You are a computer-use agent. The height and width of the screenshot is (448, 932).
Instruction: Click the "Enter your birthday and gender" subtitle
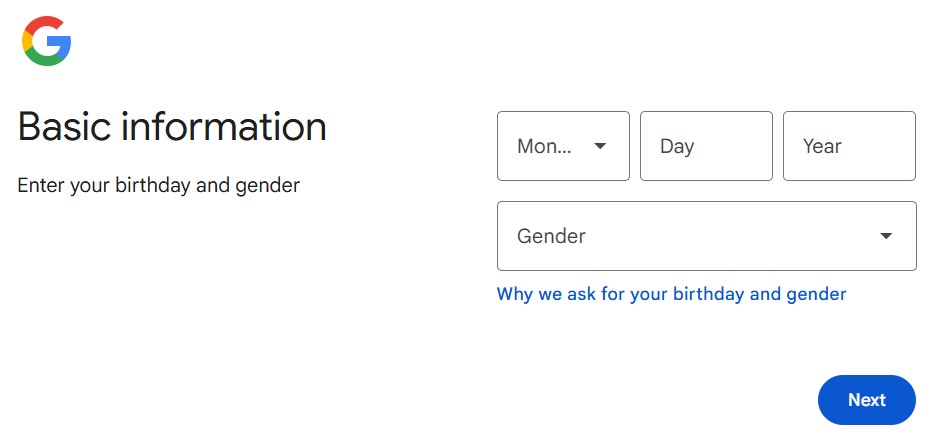pos(158,185)
